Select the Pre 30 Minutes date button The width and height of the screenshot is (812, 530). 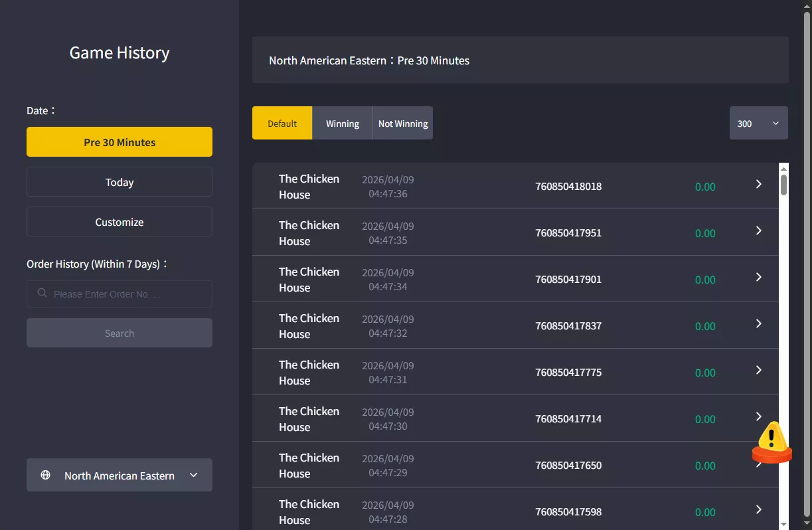(120, 142)
